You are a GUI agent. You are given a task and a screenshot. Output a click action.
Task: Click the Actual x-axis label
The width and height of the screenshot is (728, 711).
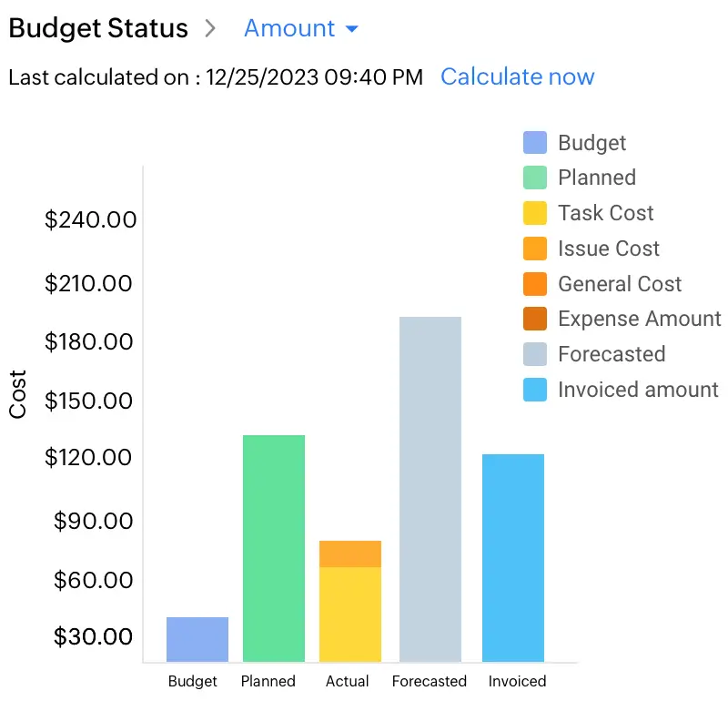pyautogui.click(x=348, y=681)
